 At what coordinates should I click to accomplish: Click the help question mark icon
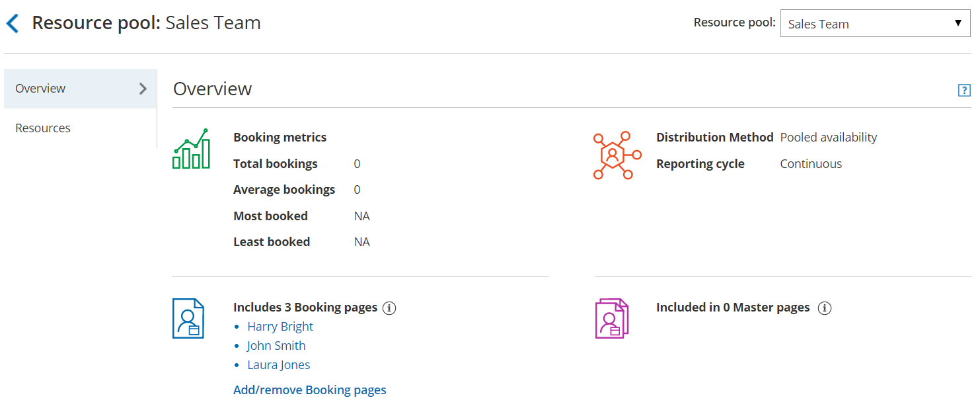coord(964,91)
